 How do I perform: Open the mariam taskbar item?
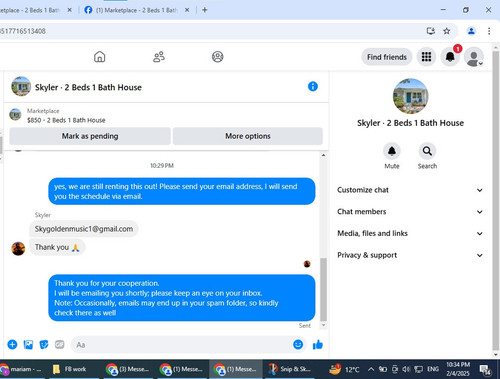tap(22, 369)
